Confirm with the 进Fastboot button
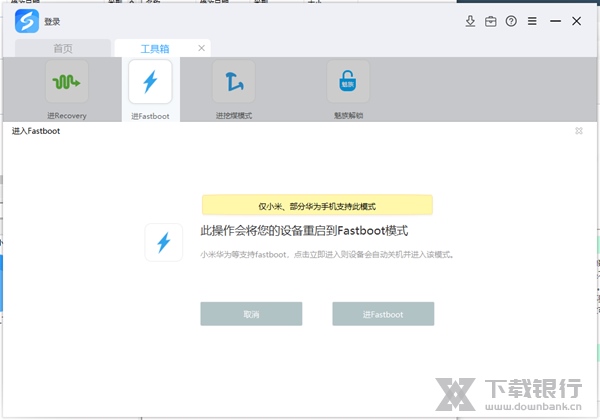600x420 pixels. click(x=383, y=314)
